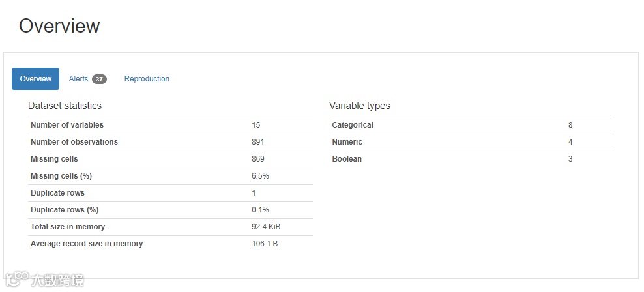
Task: Click the Number of observations label
Action: 74,142
